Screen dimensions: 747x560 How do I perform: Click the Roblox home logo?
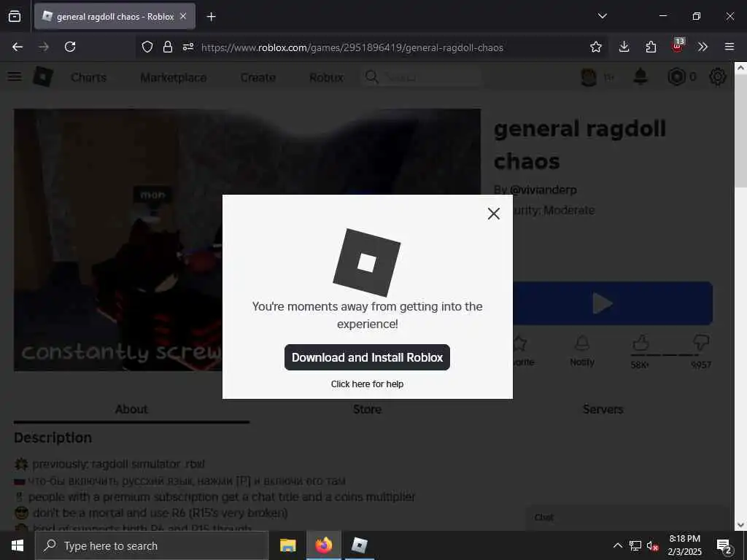coord(43,76)
